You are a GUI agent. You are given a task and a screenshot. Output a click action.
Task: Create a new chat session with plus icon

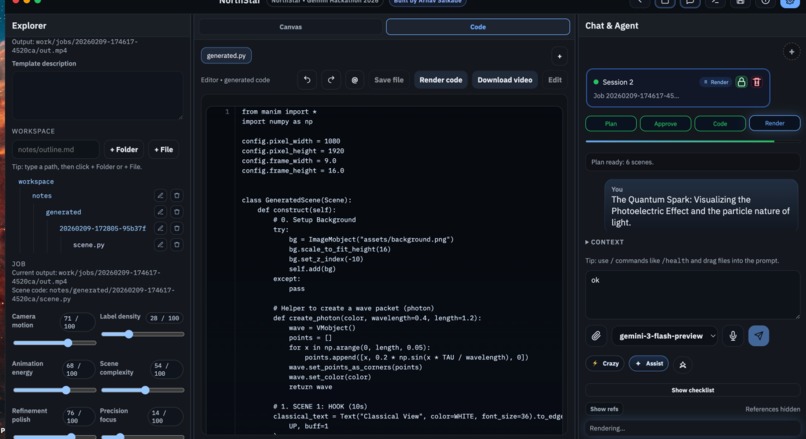click(791, 51)
